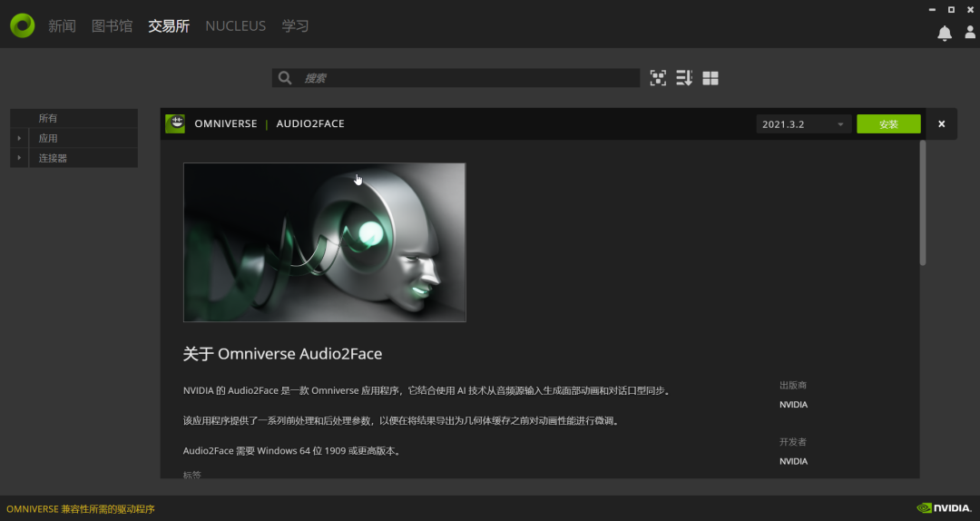The height and width of the screenshot is (521, 980).
Task: Close the Audio2Face detail panel
Action: point(941,123)
